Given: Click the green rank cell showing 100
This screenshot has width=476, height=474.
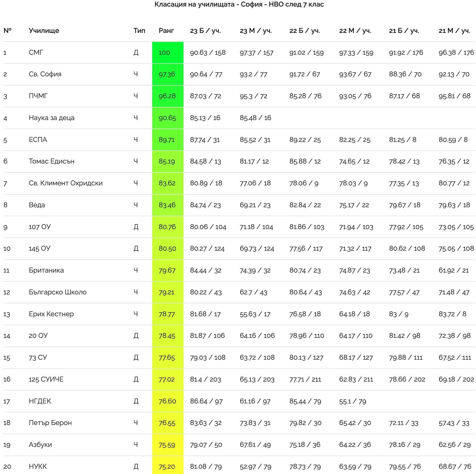Looking at the screenshot, I should [168, 52].
